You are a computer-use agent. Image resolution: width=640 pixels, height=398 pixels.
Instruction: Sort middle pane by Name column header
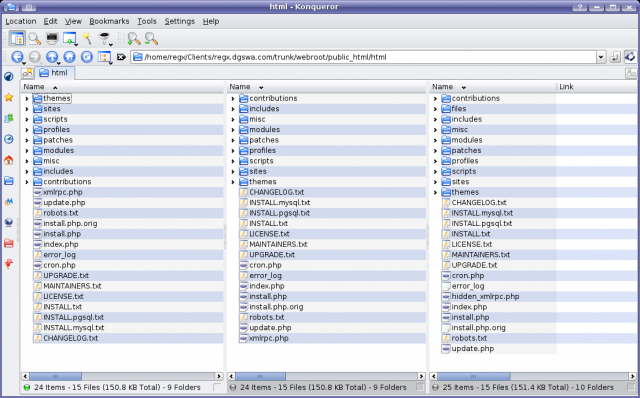pos(327,87)
